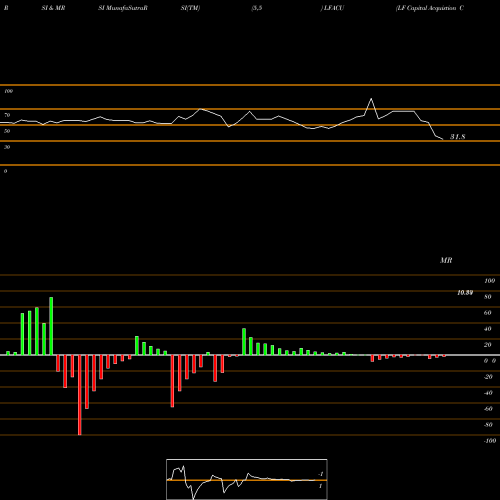
Task: Click the MR axis label -40
Action: coord(488,393)
